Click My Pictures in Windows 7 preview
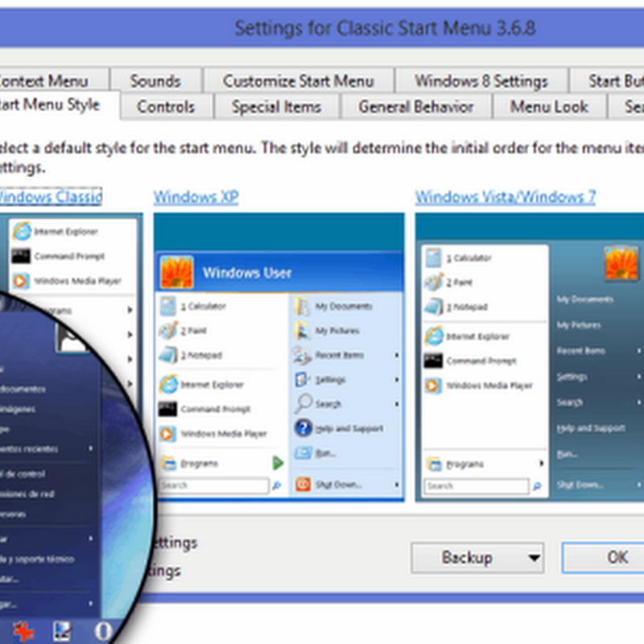Screen dimensions: 644x644 579,325
